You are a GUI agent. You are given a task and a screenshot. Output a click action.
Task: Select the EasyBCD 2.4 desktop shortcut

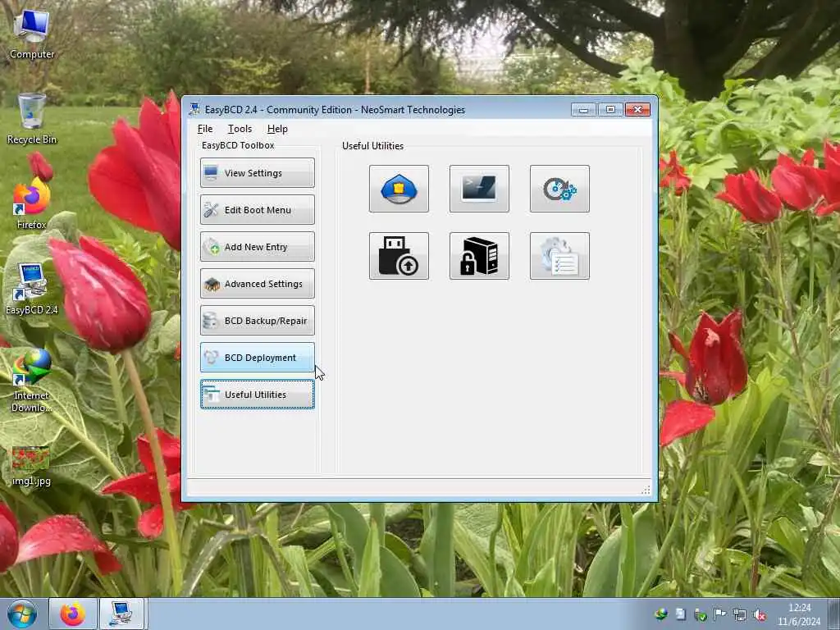click(x=32, y=289)
